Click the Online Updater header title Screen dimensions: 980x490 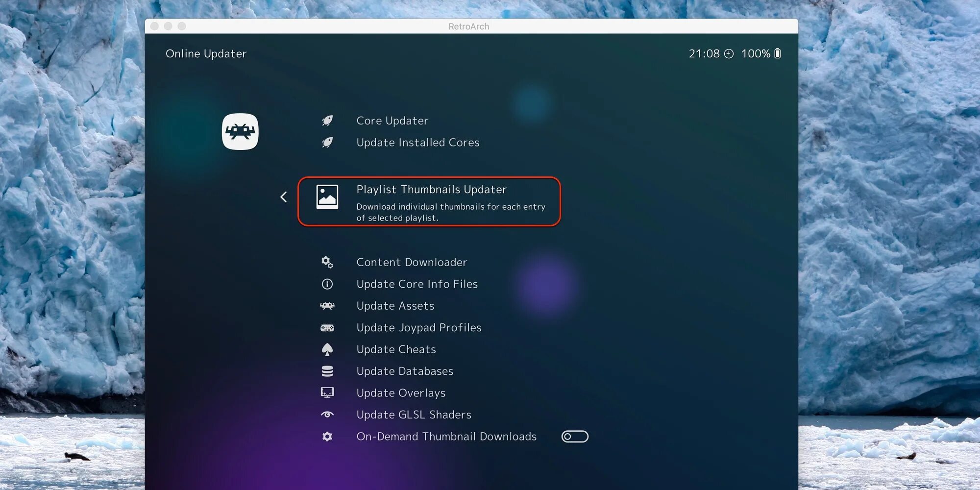pos(206,54)
